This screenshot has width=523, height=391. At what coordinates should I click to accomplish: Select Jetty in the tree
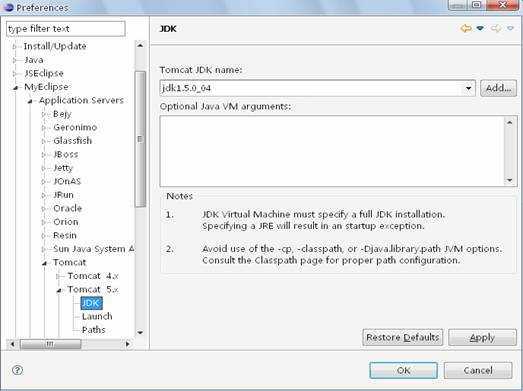(63, 168)
